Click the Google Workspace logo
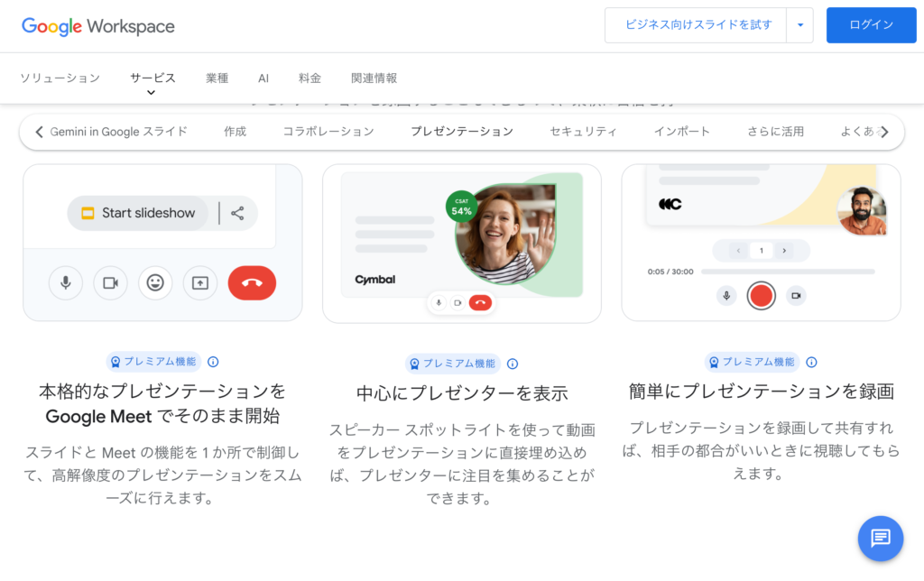The height and width of the screenshot is (581, 924). [x=97, y=26]
